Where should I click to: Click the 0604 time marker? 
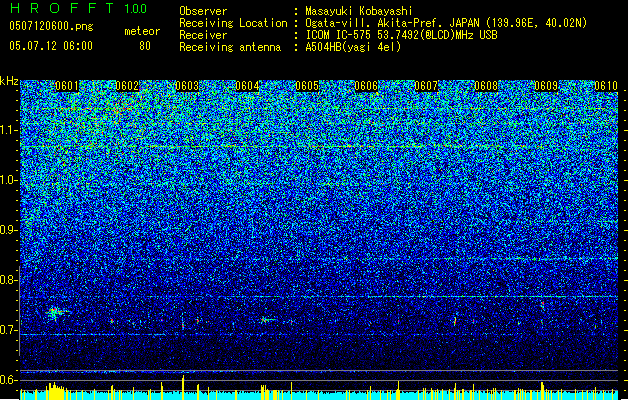pos(247,86)
